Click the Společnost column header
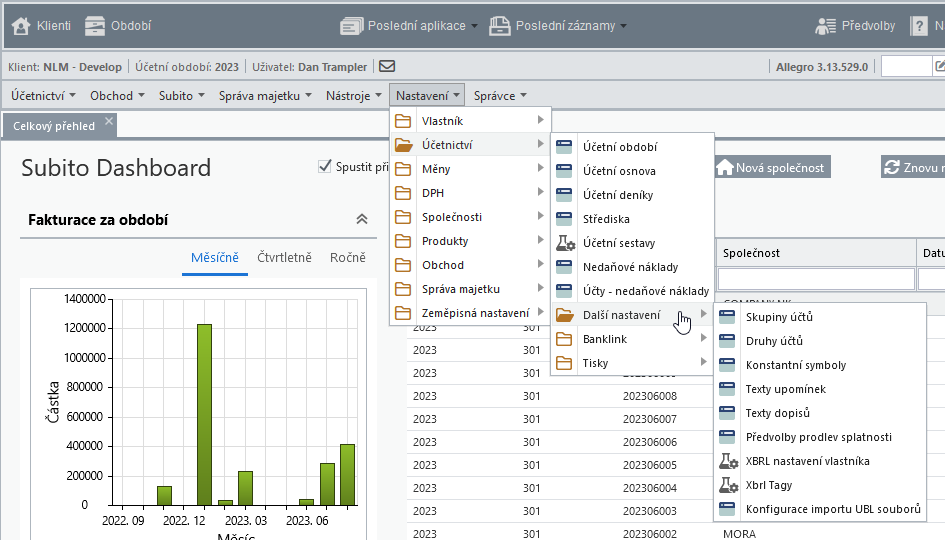 pyautogui.click(x=816, y=253)
